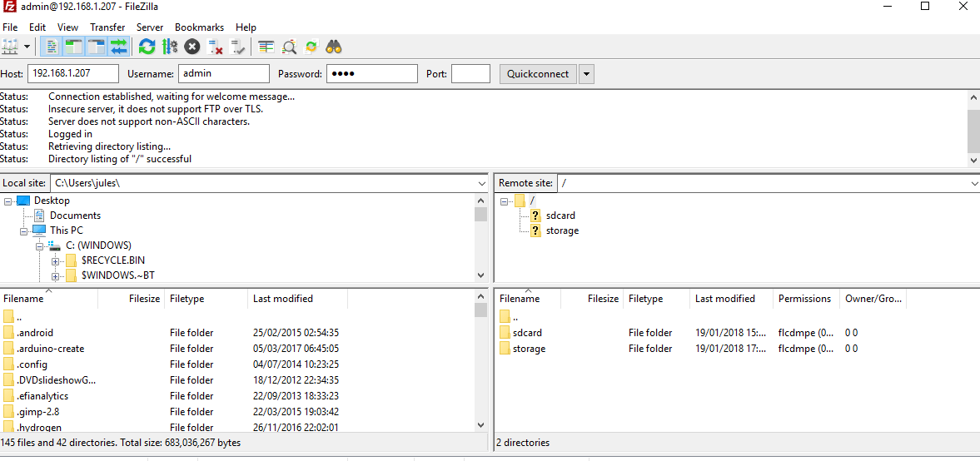Toggle local directory tree display
Image resolution: width=980 pixels, height=461 pixels.
(73, 47)
